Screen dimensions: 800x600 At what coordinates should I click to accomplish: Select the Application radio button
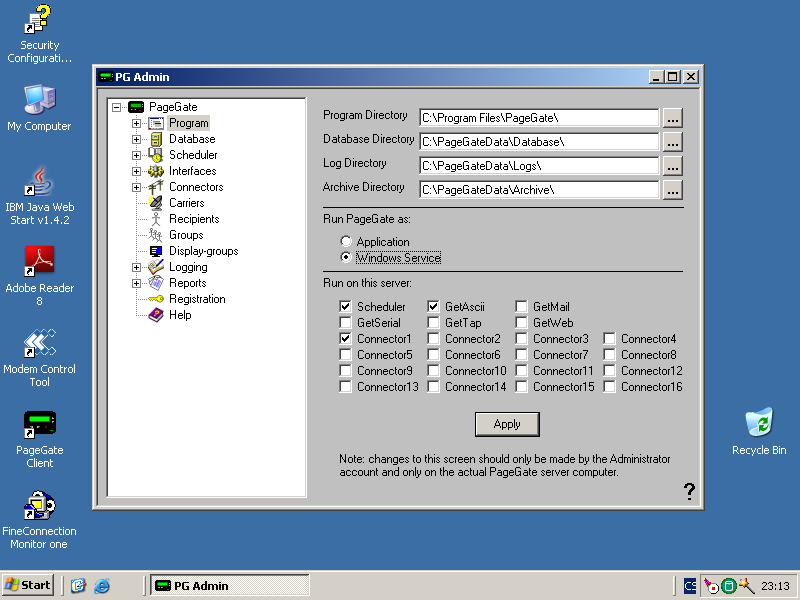pos(346,241)
